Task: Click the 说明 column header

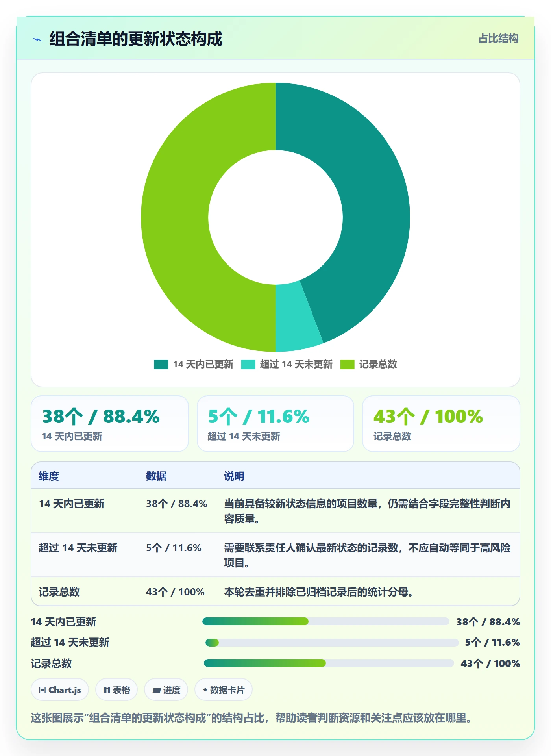Action: (234, 476)
